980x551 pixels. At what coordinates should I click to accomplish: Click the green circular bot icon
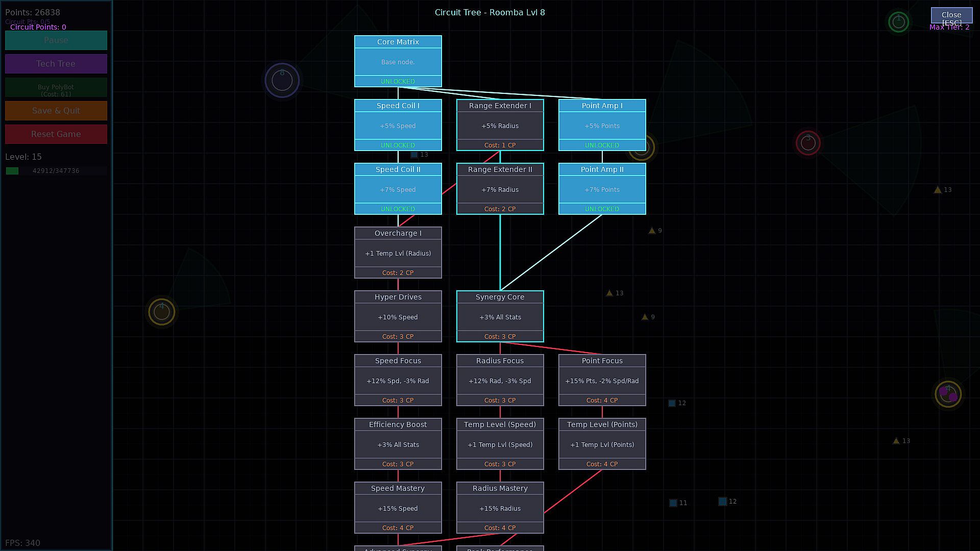tap(898, 22)
